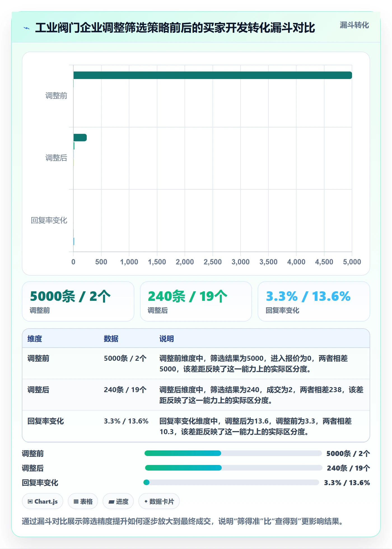Click the 2,500 x-axis tick label
Screen dimensions: 392x549
pyautogui.click(x=213, y=262)
